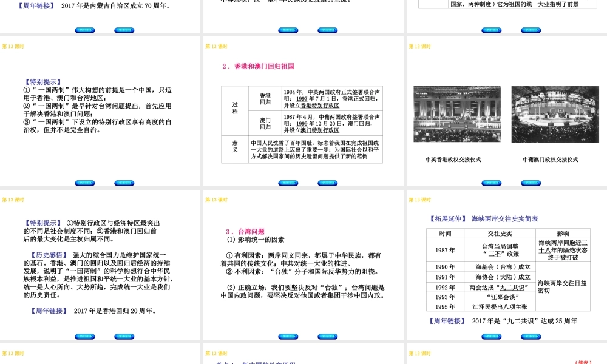Click (1) 影响统一的因素 line
This screenshot has height=364, width=607.
coord(256,240)
